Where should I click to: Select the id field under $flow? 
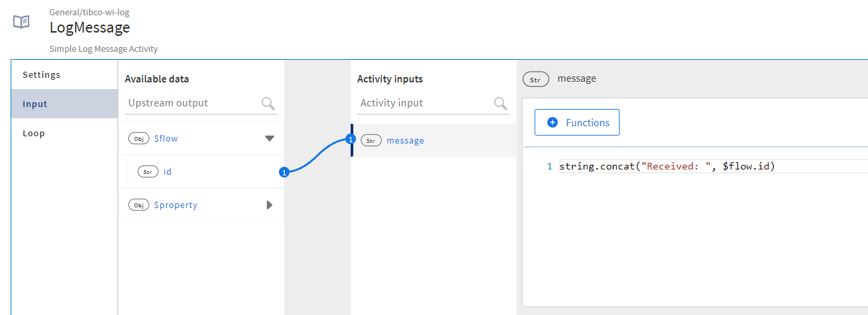click(x=167, y=171)
